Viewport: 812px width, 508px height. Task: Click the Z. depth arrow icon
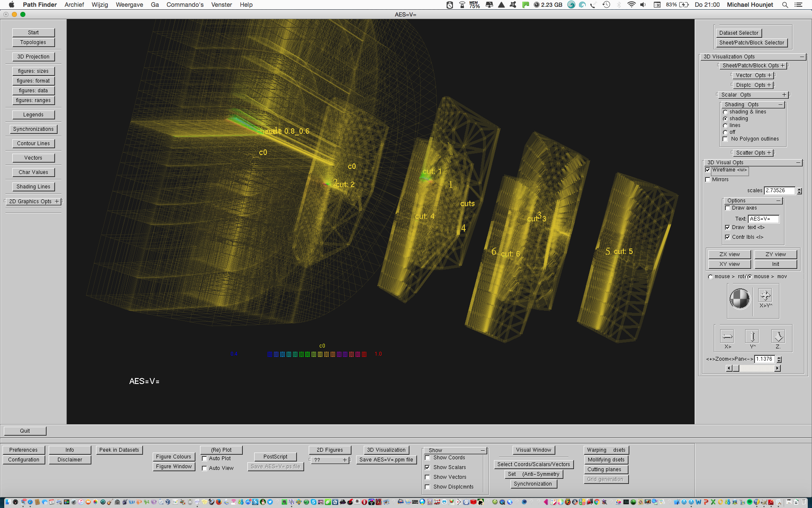pos(778,337)
